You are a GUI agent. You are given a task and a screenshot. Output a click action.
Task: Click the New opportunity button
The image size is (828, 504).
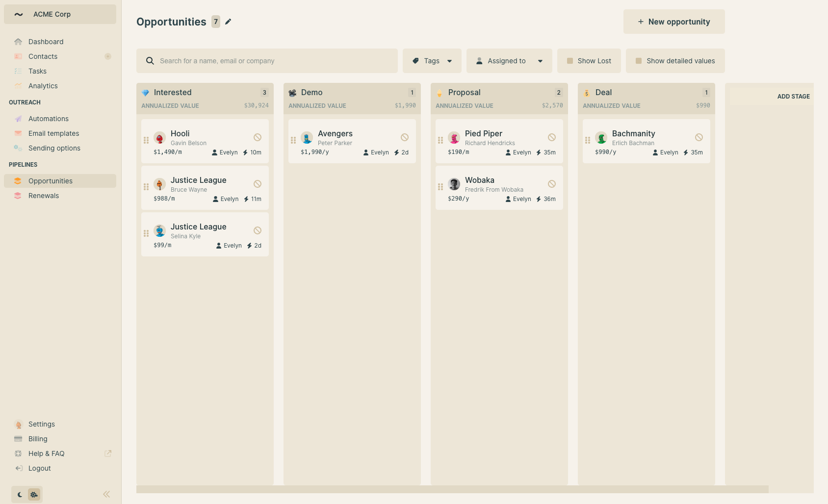[x=674, y=22]
